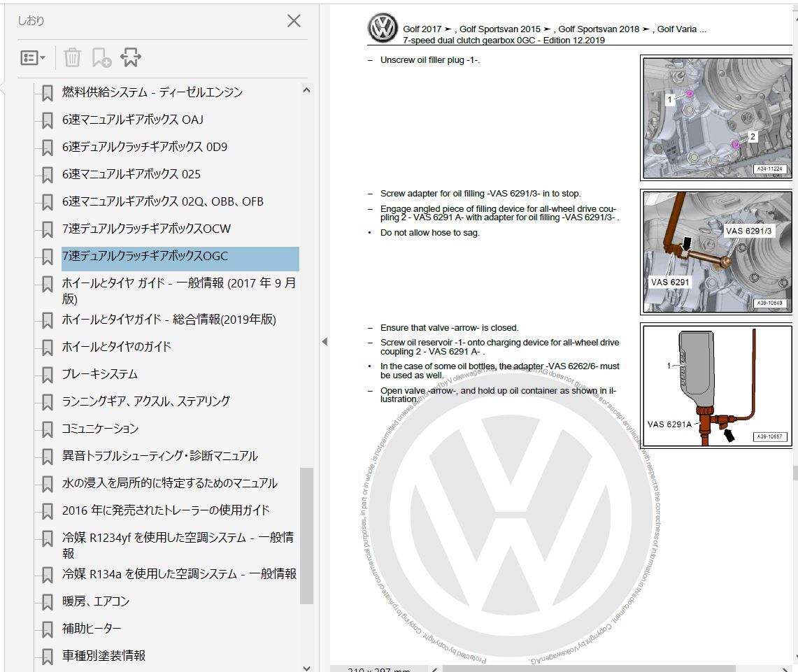Collapse the navigation pane with divider arrow
Viewport: 798px width, 672px height.
pos(325,342)
